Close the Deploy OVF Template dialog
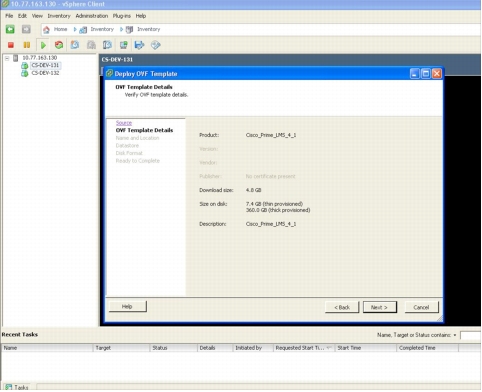The width and height of the screenshot is (482, 392). point(437,74)
